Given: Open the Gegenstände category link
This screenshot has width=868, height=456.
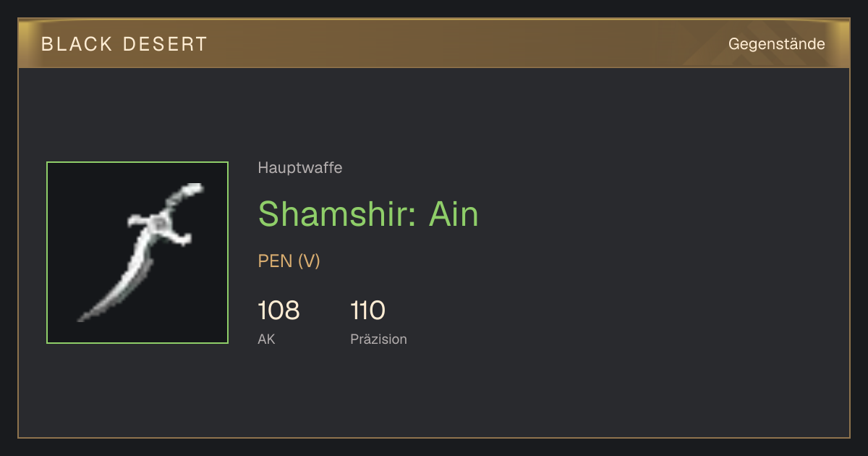Looking at the screenshot, I should point(776,44).
